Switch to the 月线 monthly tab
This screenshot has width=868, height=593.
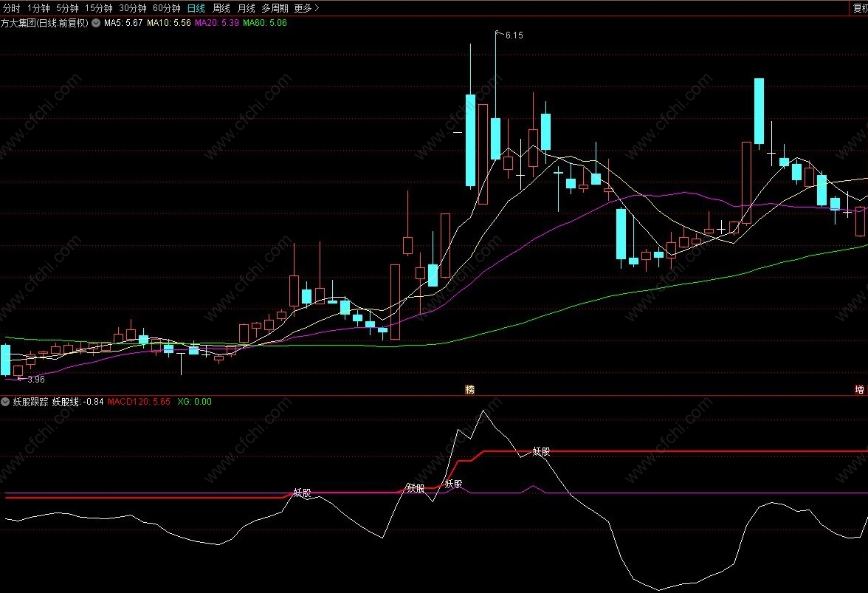247,8
